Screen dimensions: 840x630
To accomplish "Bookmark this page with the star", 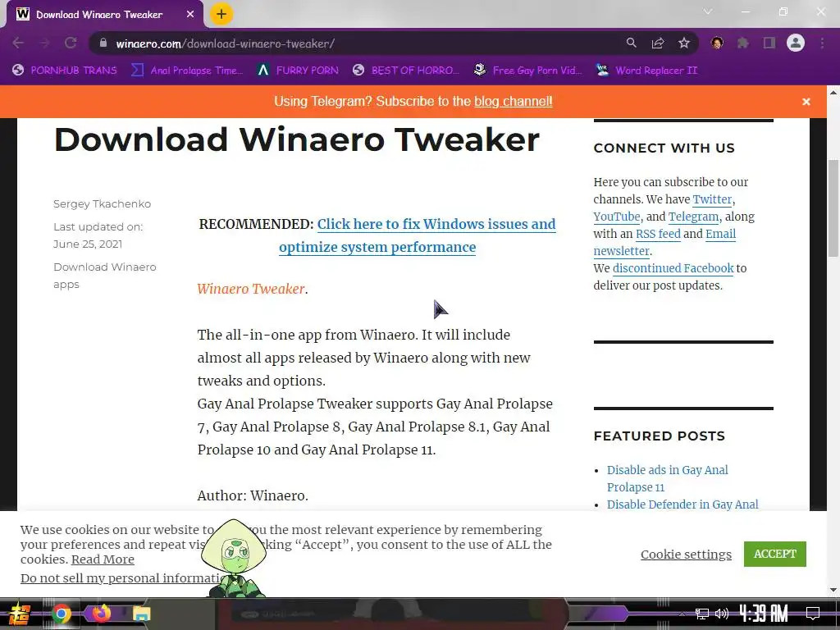I will 684,43.
